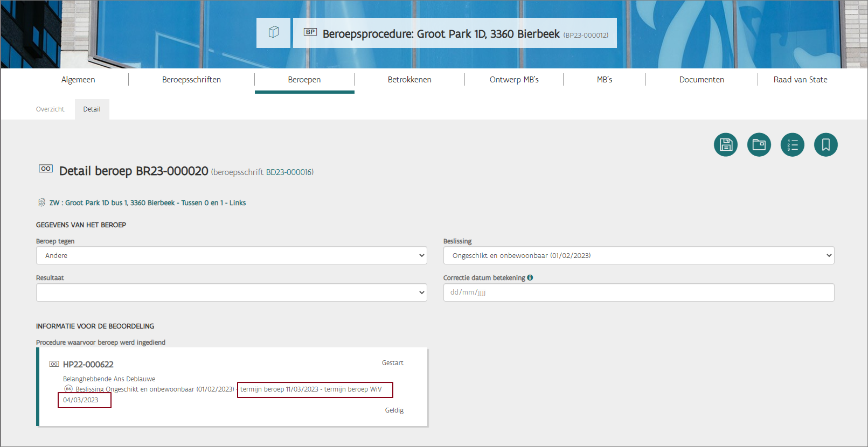Open the HP22-000622 procedure card
868x447 pixels.
coord(88,365)
